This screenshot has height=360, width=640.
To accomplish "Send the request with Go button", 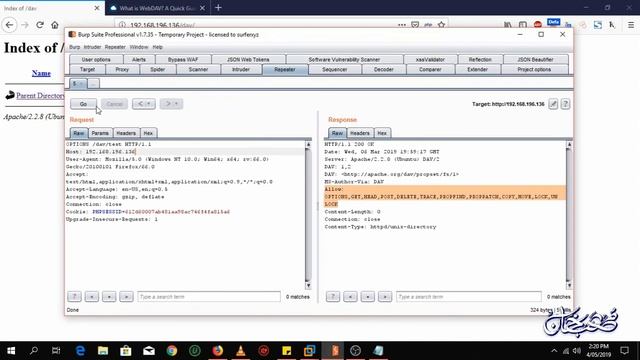I will 83,104.
